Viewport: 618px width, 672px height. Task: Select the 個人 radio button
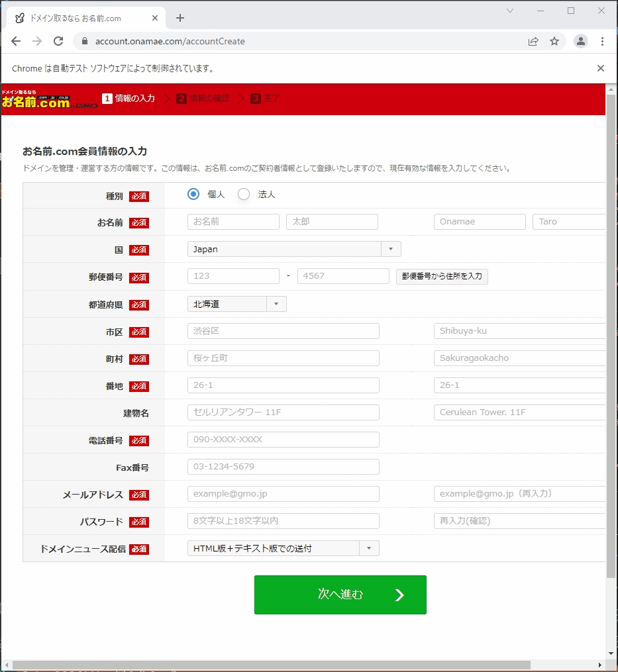click(193, 194)
